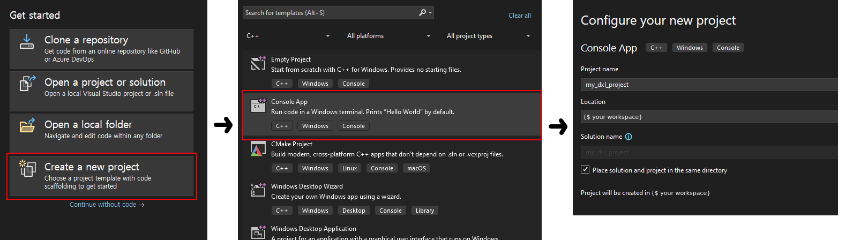Click the Continue without code link
The height and width of the screenshot is (240, 868).
107,205
